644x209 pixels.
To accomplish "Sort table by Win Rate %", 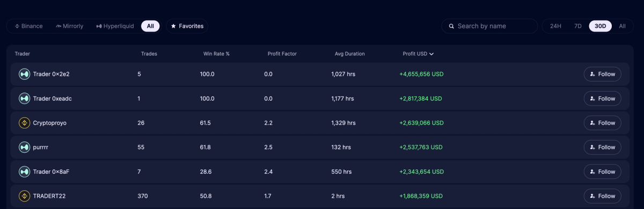I will coord(216,54).
